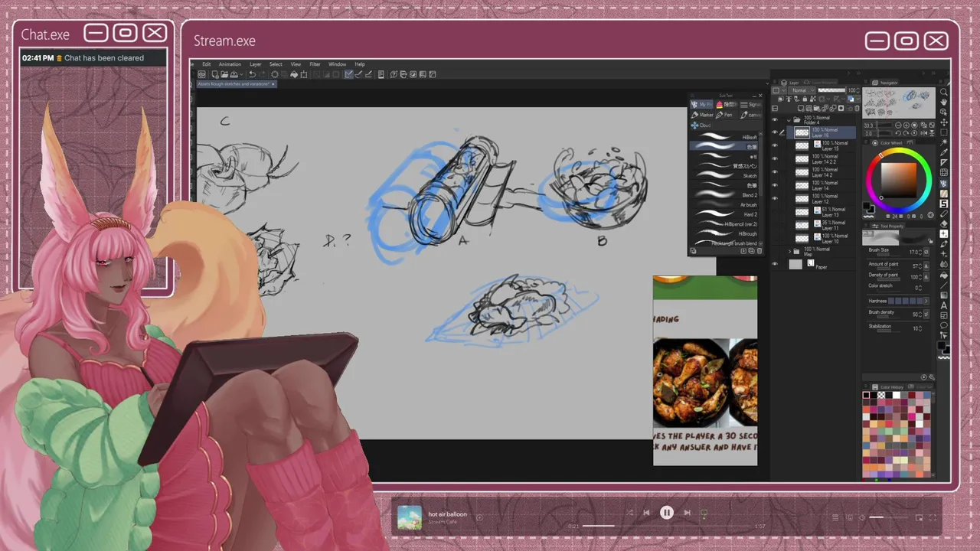Toggle visibility of Layer 16
The image size is (980, 551).
click(776, 132)
